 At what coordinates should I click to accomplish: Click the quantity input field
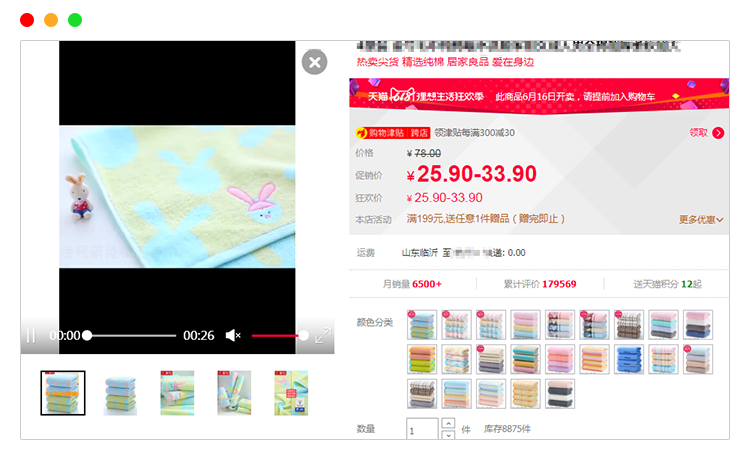click(x=422, y=429)
